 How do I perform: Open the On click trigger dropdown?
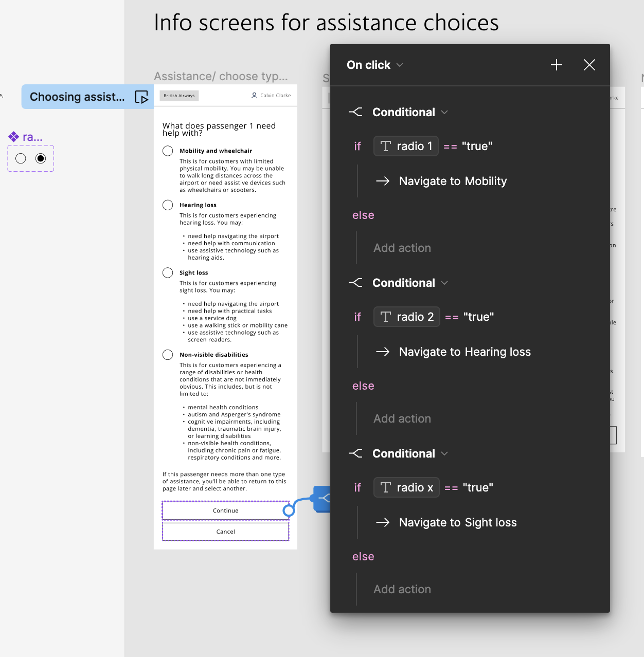click(400, 65)
